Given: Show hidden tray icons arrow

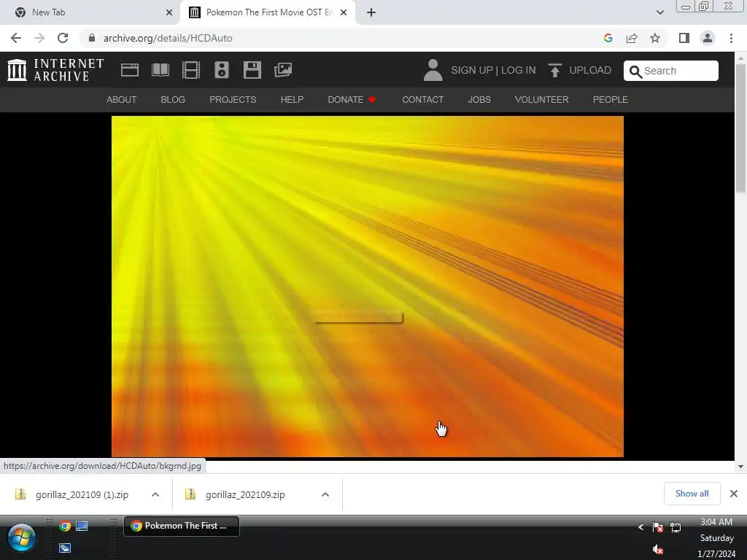Looking at the screenshot, I should point(640,527).
